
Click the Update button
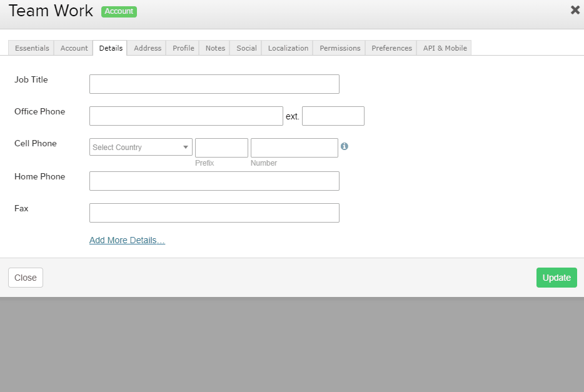[x=556, y=278]
